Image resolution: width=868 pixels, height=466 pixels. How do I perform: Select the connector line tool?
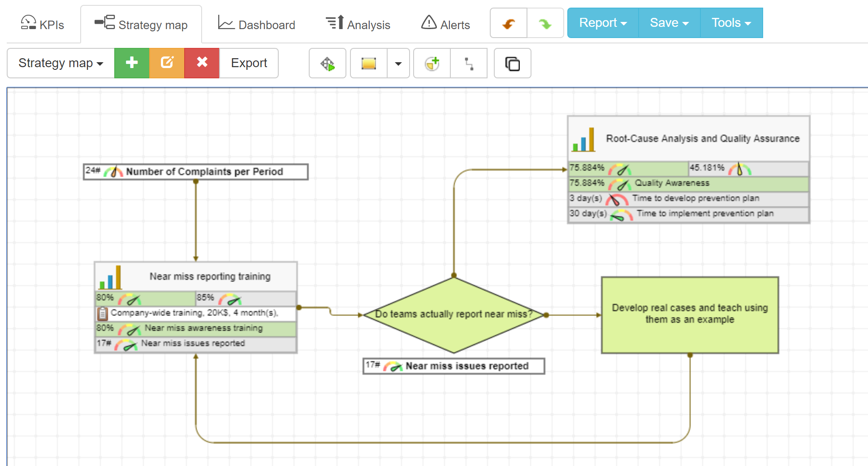tap(469, 64)
